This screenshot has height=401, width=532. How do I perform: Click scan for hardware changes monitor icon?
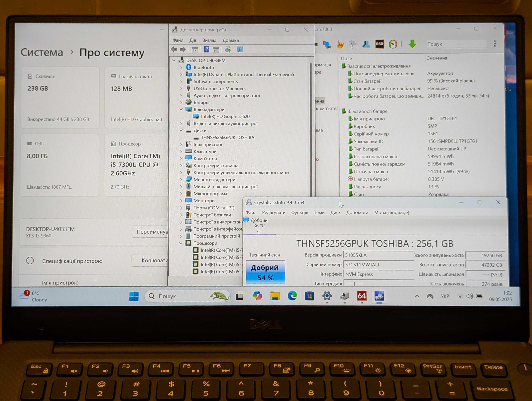[x=240, y=50]
